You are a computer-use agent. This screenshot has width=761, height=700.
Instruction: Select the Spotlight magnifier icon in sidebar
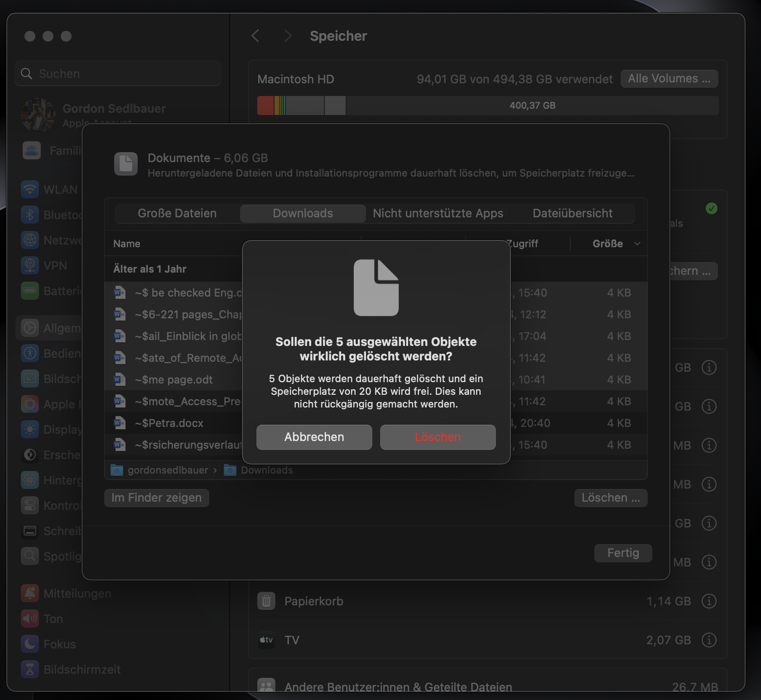pos(29,556)
